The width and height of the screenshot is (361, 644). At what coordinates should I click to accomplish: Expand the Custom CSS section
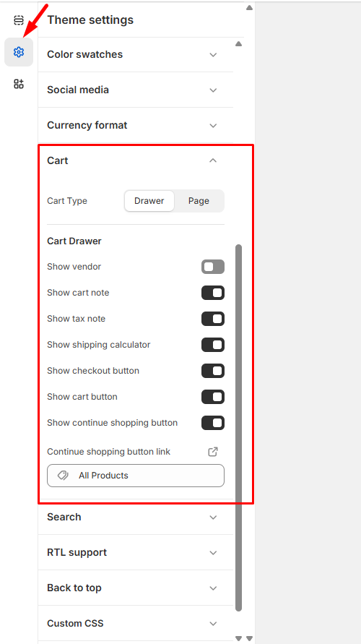pyautogui.click(x=136, y=624)
